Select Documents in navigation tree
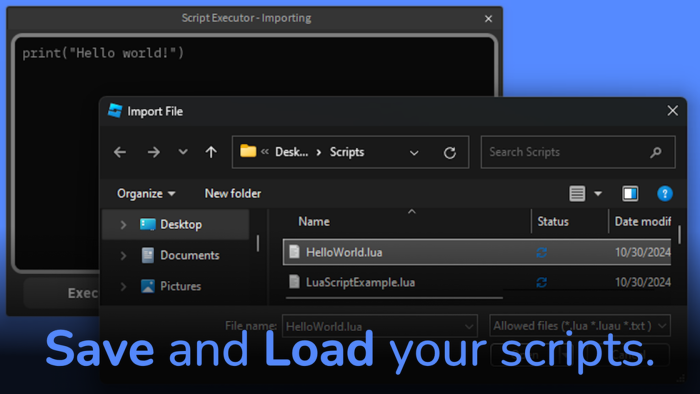Image resolution: width=700 pixels, height=394 pixels. (190, 255)
